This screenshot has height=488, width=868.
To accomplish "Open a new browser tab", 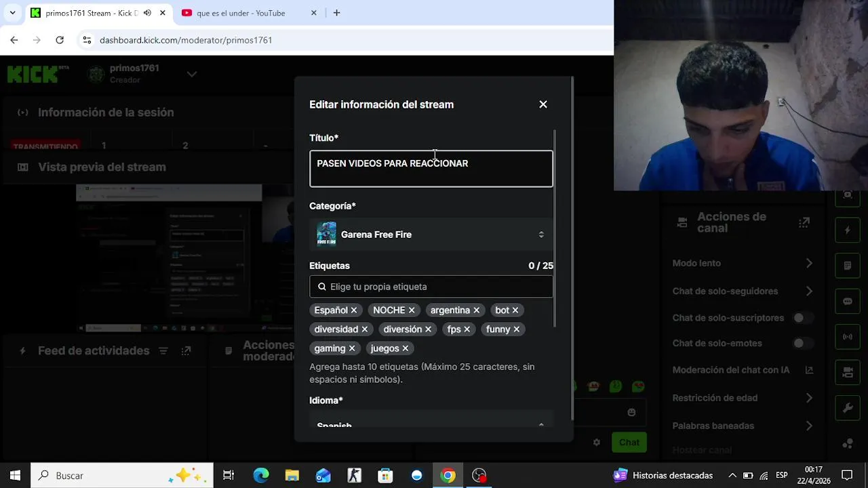I will click(x=336, y=13).
